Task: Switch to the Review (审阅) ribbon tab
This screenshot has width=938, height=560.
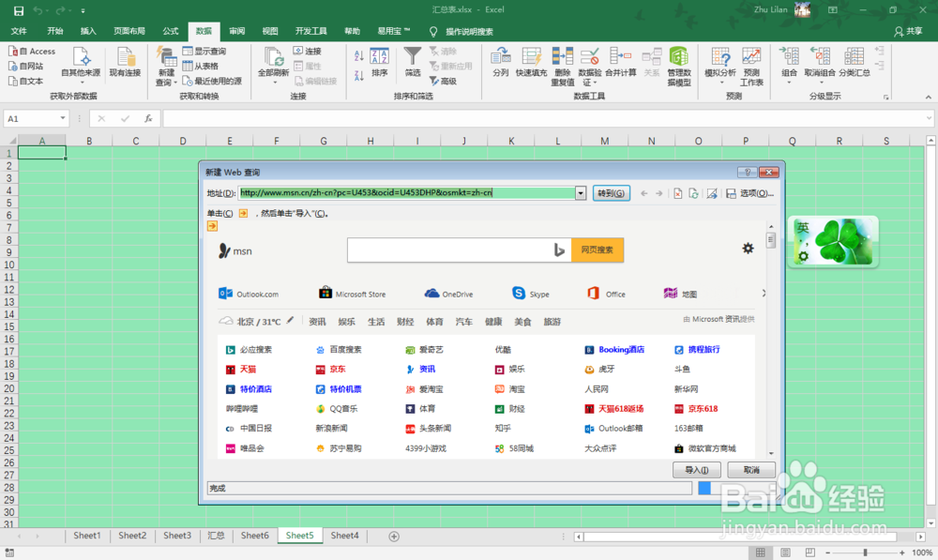Action: coord(237,31)
